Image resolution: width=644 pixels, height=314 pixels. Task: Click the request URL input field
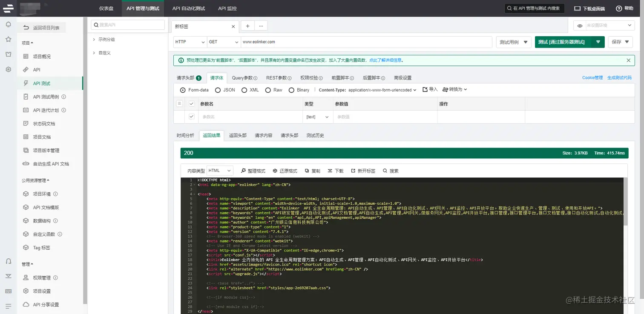(x=366, y=42)
